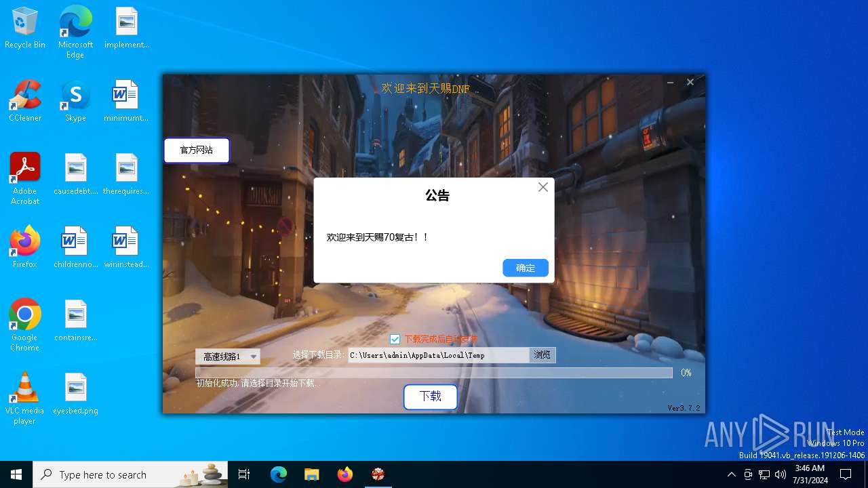Open the Windows Start menu
The width and height of the screenshot is (868, 488).
[16, 474]
